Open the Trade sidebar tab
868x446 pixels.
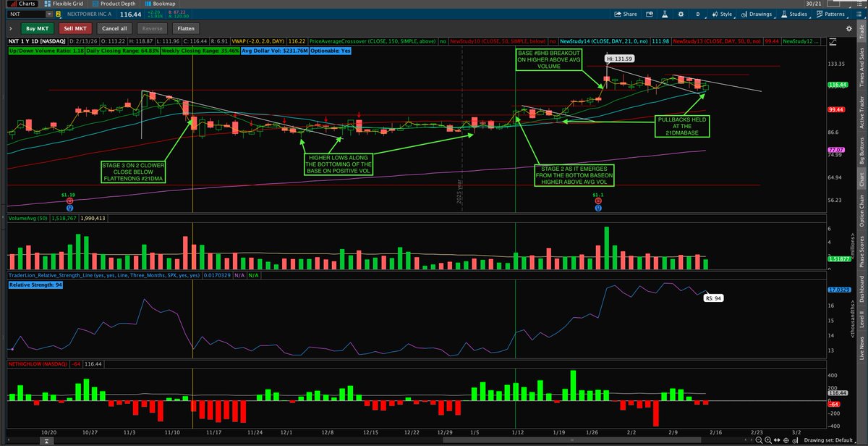(x=861, y=30)
